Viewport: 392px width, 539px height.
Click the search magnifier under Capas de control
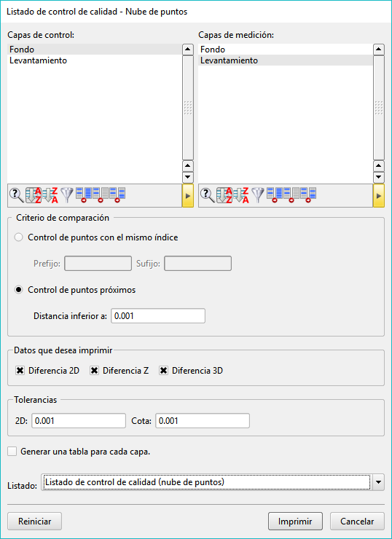16,196
